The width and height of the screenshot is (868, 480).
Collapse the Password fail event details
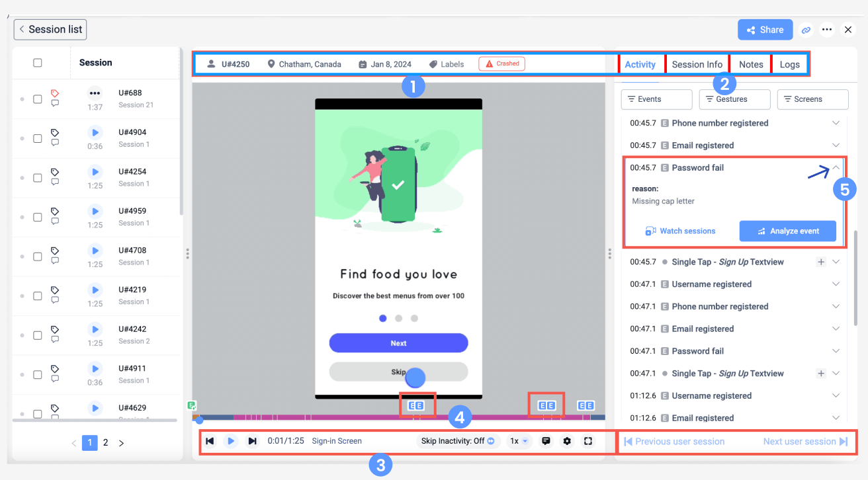click(x=835, y=167)
